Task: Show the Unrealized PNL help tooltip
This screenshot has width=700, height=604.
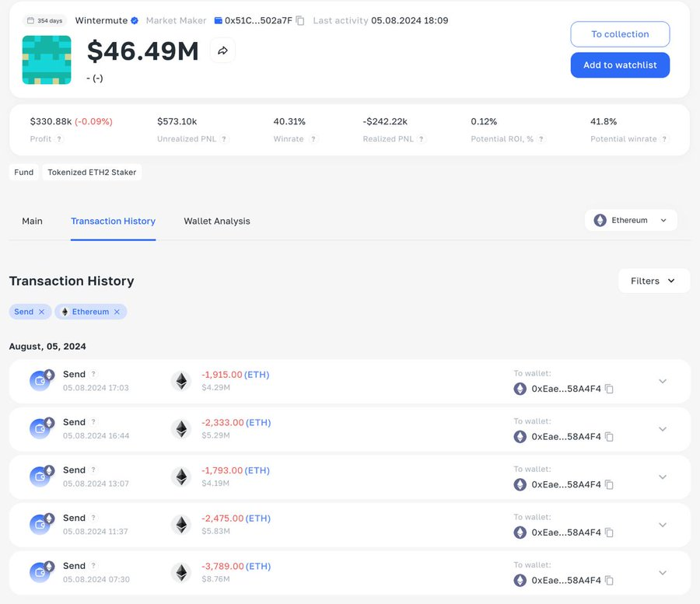Action: click(224, 138)
